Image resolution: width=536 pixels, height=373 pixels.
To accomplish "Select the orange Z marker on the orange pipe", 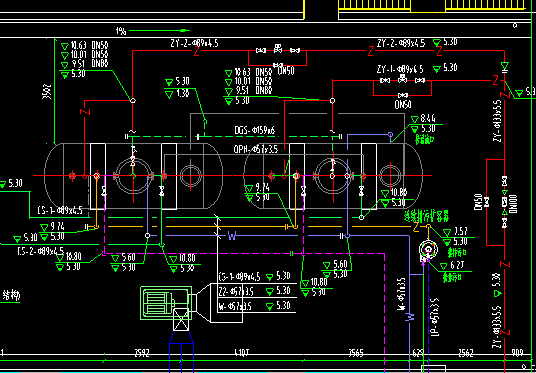I will click(416, 227).
